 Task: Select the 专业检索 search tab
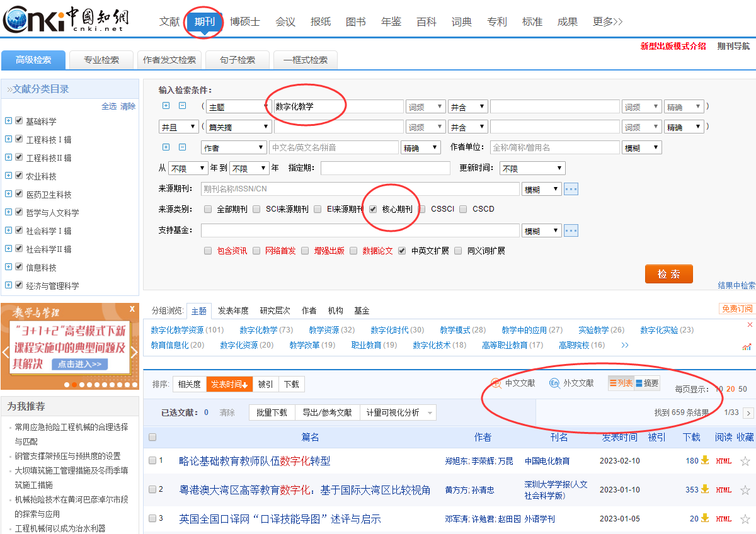(101, 60)
